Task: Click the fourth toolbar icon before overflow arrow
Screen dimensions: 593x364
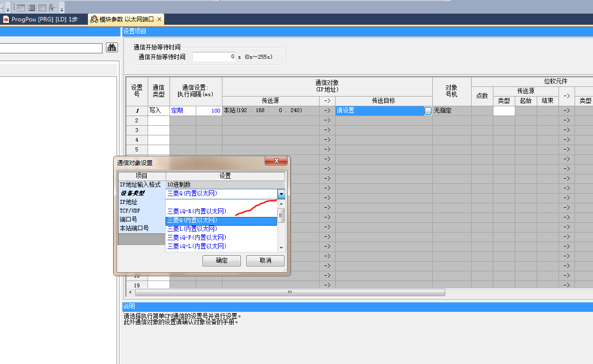Action: pyautogui.click(x=53, y=8)
